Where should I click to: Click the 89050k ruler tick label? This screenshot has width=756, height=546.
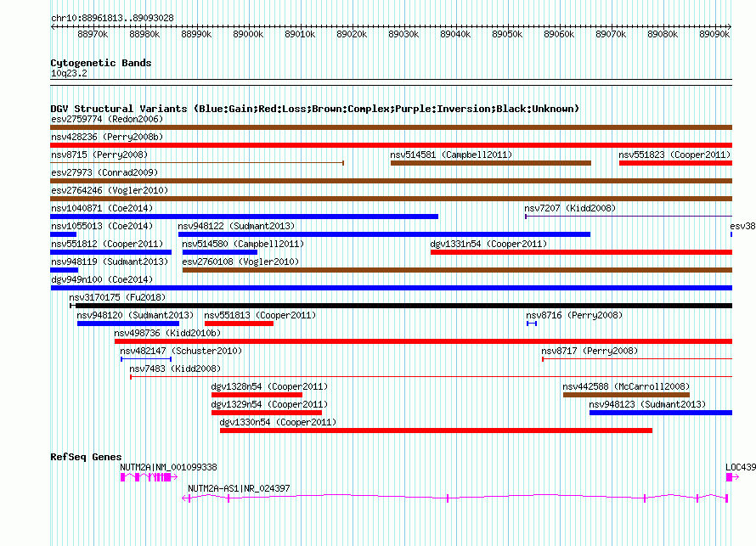pos(507,34)
